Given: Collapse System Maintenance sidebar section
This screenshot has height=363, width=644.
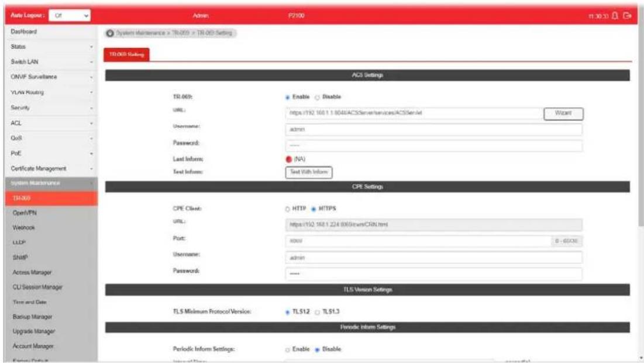Looking at the screenshot, I should 51,183.
